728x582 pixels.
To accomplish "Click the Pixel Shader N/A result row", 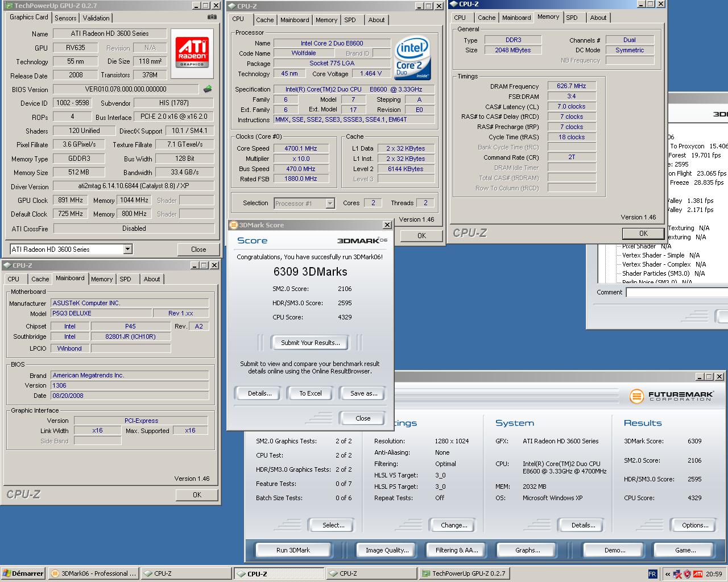I will [647, 246].
